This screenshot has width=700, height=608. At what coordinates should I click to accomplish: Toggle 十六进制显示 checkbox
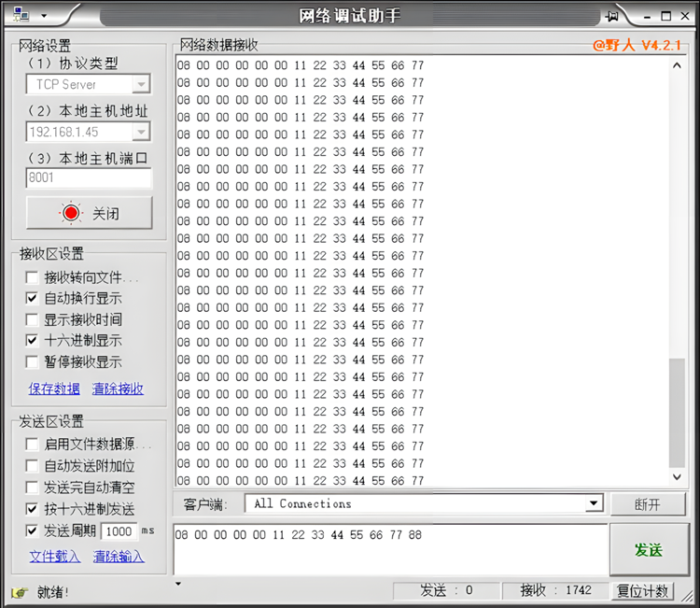click(x=33, y=341)
